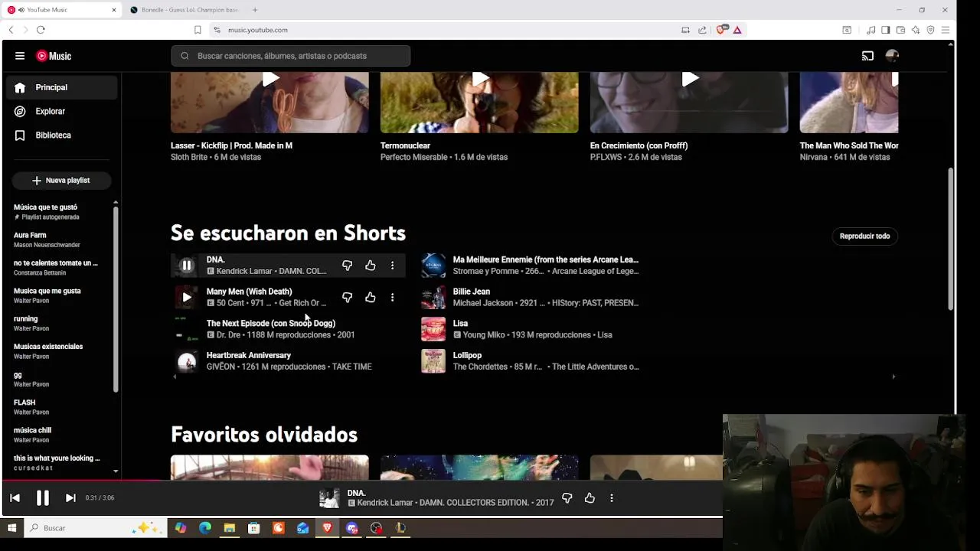Click the address bar URL
This screenshot has width=980, height=551.
(258, 30)
